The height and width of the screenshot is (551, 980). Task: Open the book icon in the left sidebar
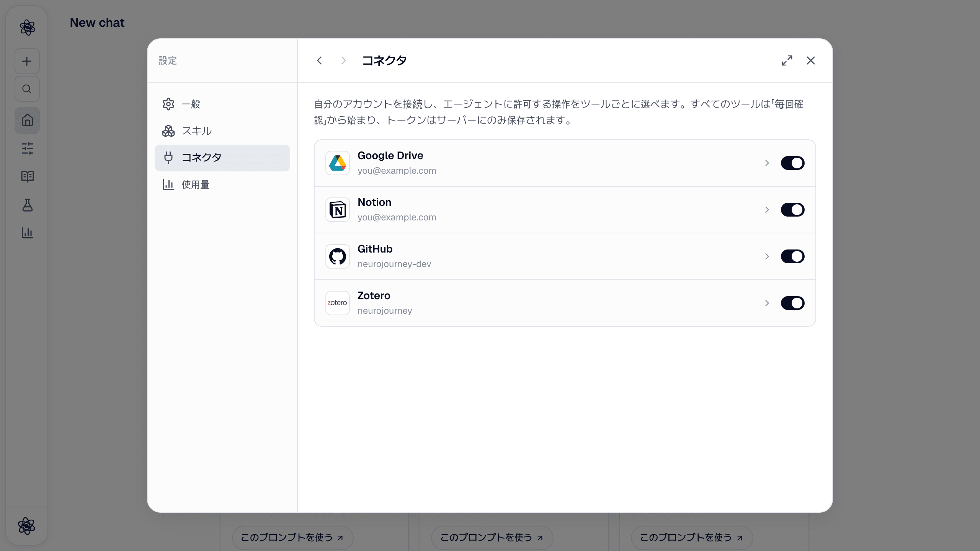tap(27, 176)
